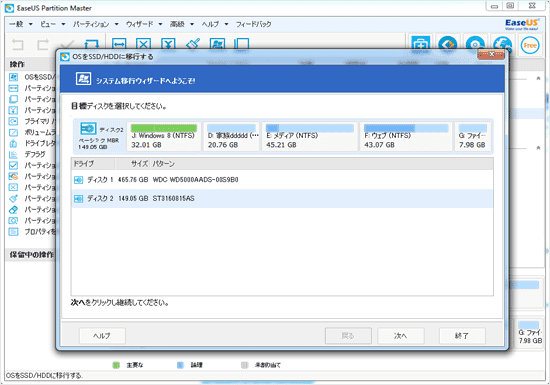Click the サイズ column header
The image size is (550, 385).
coord(133,164)
